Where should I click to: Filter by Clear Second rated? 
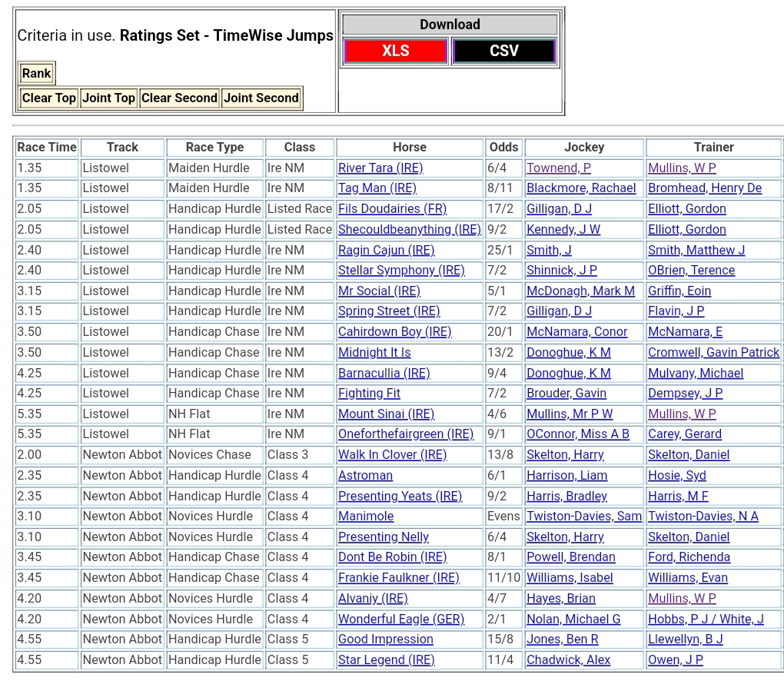coord(179,98)
